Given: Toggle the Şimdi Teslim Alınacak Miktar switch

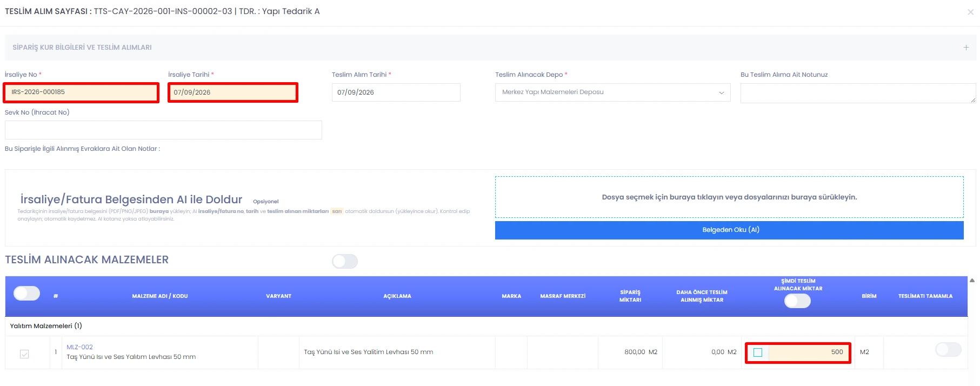Looking at the screenshot, I should pyautogui.click(x=798, y=301).
